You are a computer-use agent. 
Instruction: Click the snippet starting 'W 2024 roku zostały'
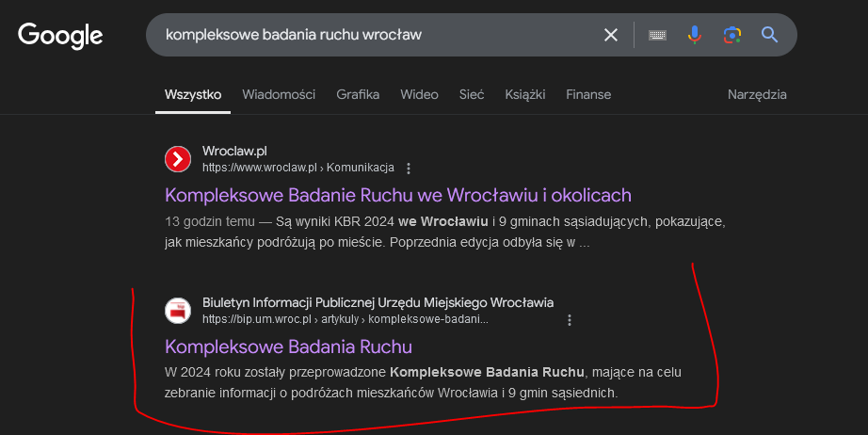click(423, 382)
